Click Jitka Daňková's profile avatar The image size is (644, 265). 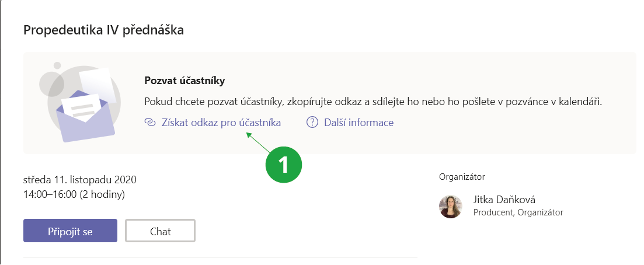pos(450,206)
